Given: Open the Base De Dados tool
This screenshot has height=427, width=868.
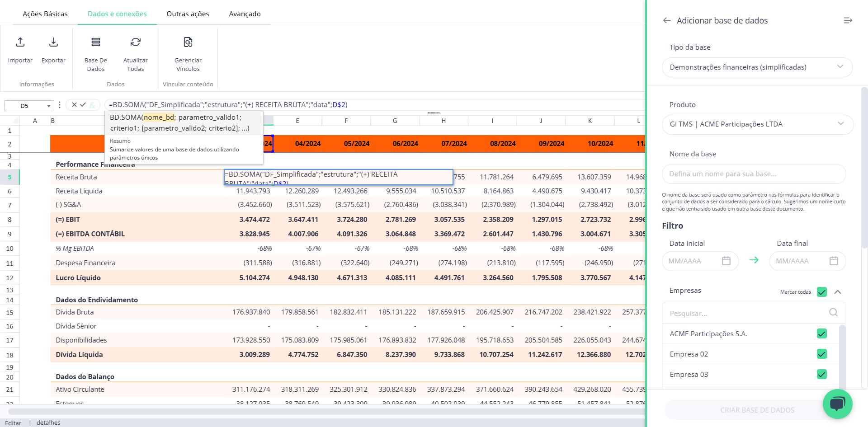Looking at the screenshot, I should coord(96,42).
